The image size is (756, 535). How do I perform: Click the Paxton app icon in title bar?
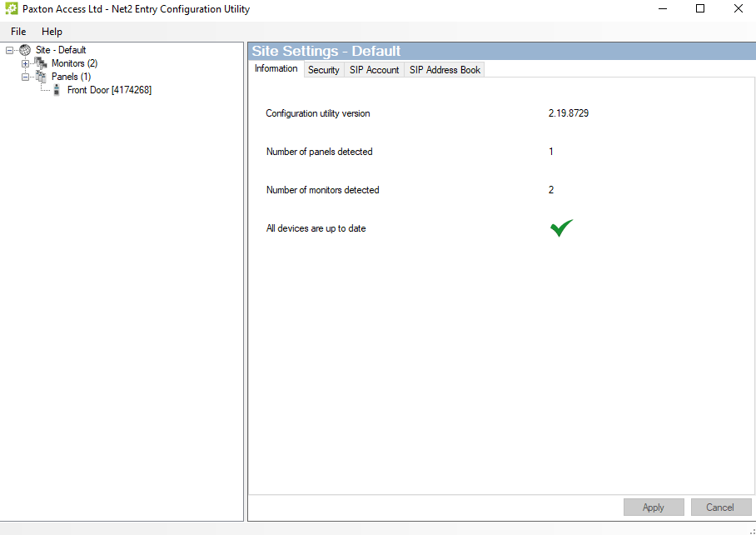(11, 8)
